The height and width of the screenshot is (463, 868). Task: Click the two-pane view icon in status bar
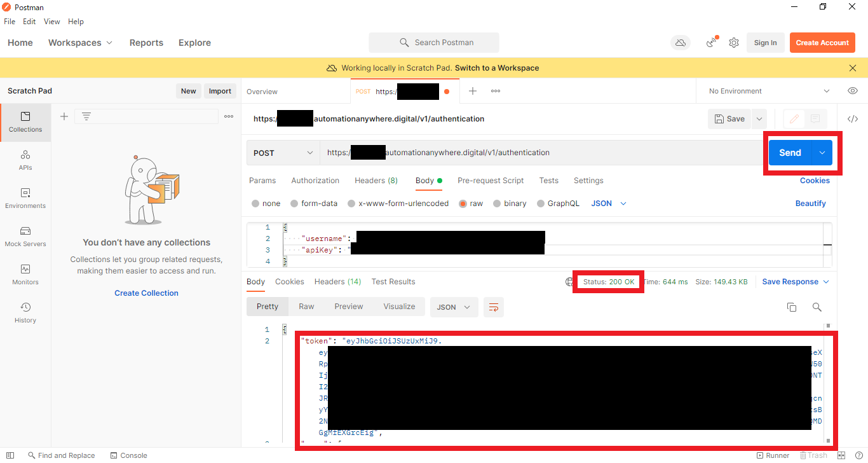[841, 455]
